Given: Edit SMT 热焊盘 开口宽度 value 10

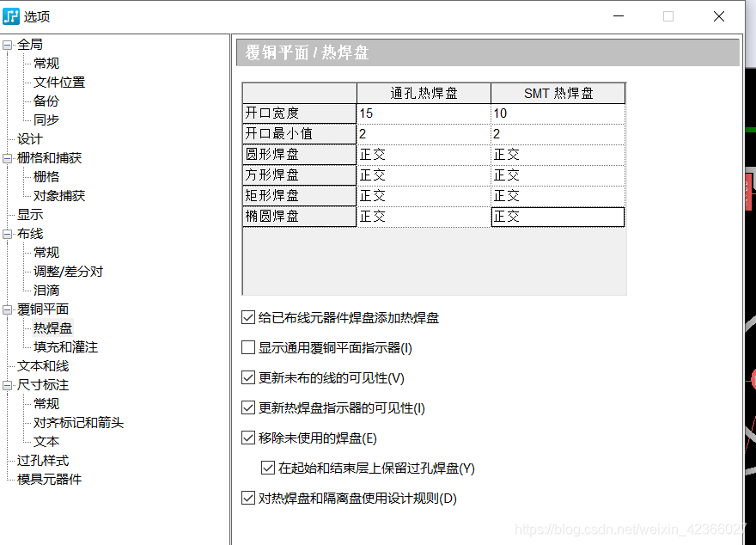Looking at the screenshot, I should pyautogui.click(x=558, y=113).
